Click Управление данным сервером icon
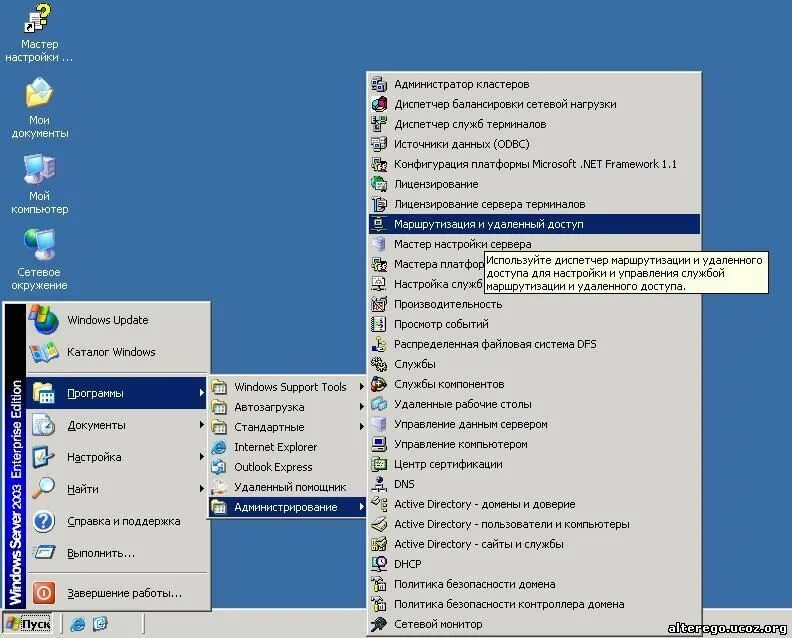 pyautogui.click(x=379, y=424)
